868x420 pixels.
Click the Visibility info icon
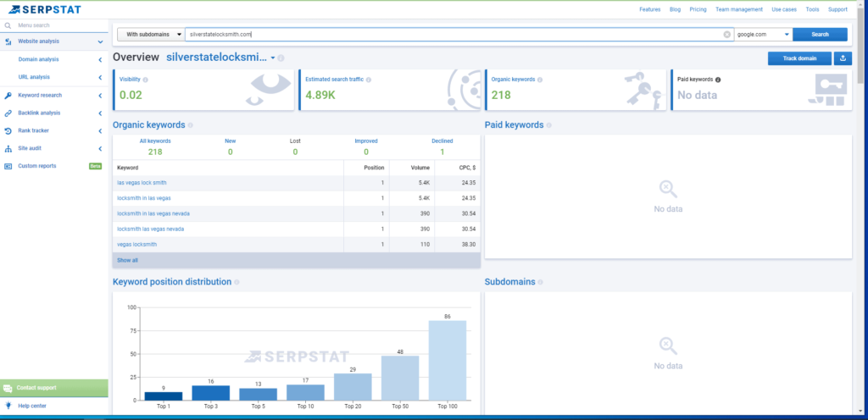(146, 80)
